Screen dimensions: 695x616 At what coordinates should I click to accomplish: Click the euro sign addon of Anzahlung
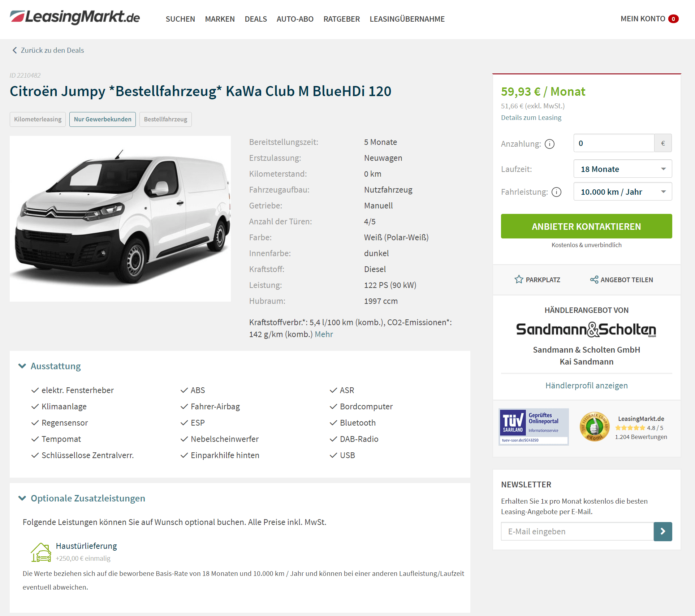point(663,143)
